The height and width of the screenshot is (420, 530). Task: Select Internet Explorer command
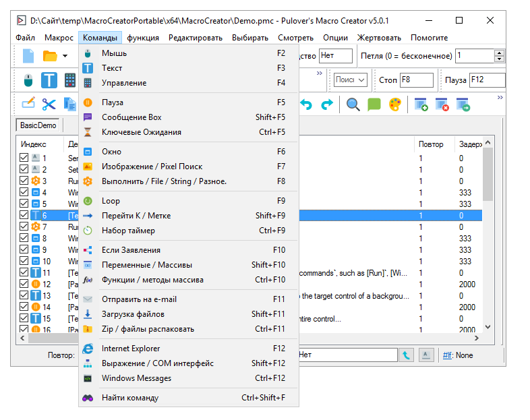[x=189, y=349]
